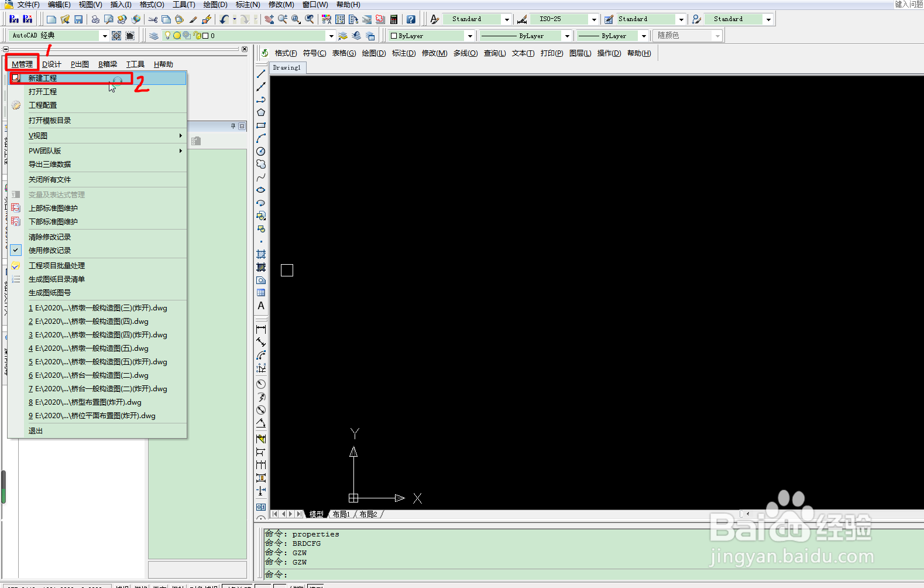Click 导出三维数据 menu entry
The height and width of the screenshot is (588, 924).
98,165
